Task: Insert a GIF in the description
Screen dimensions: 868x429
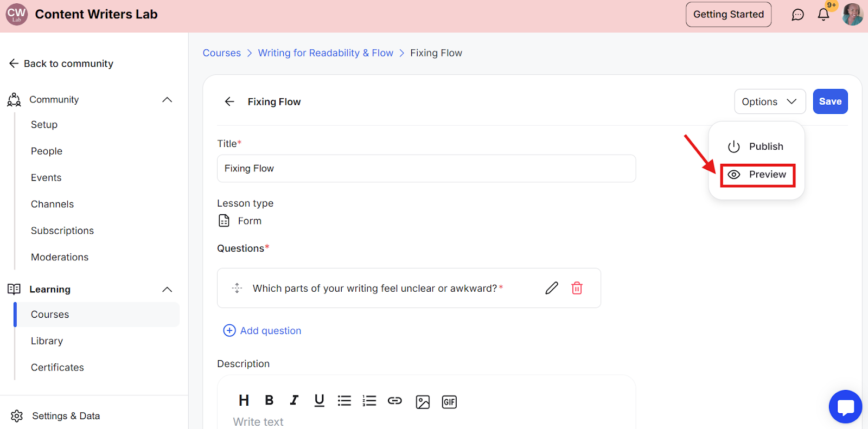Action: pyautogui.click(x=449, y=402)
